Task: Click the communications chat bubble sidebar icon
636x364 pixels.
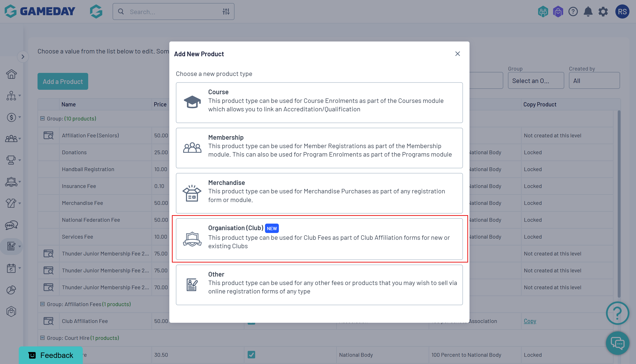Action: click(11, 225)
